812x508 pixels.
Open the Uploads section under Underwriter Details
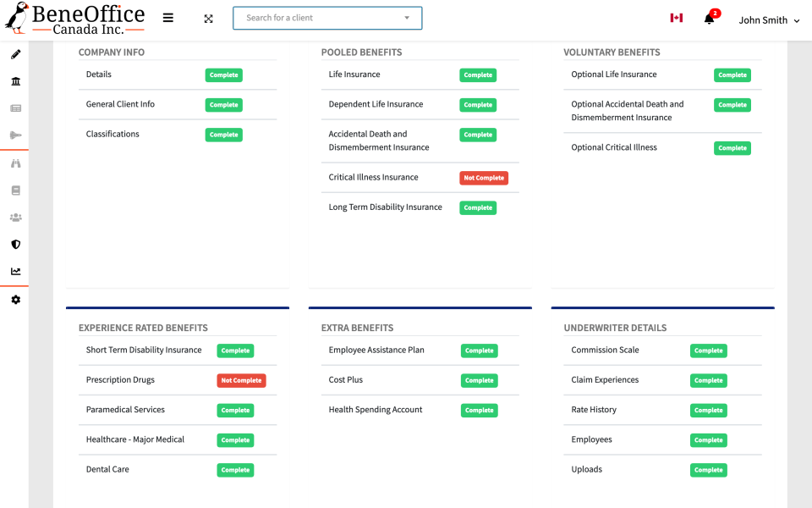[x=586, y=469]
